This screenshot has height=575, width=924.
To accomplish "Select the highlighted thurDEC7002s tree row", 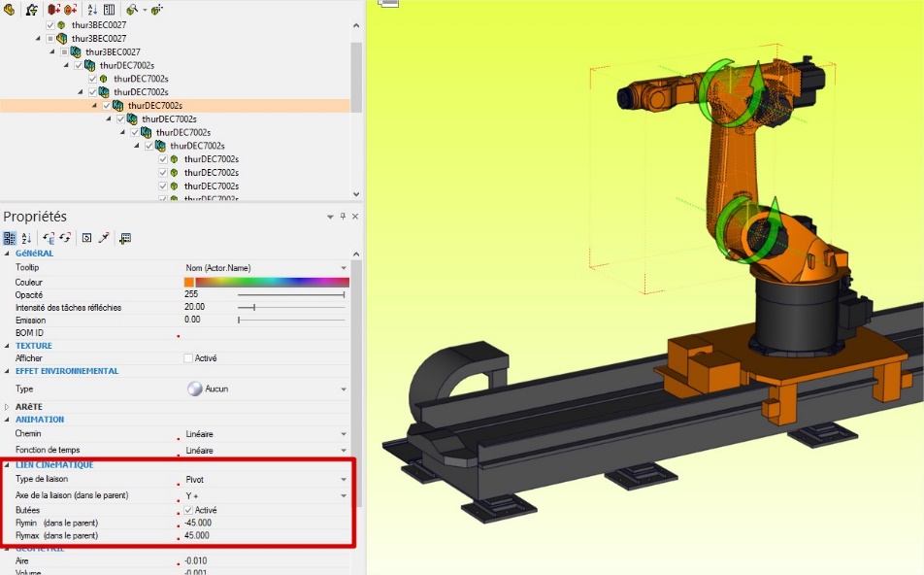I will [x=175, y=106].
